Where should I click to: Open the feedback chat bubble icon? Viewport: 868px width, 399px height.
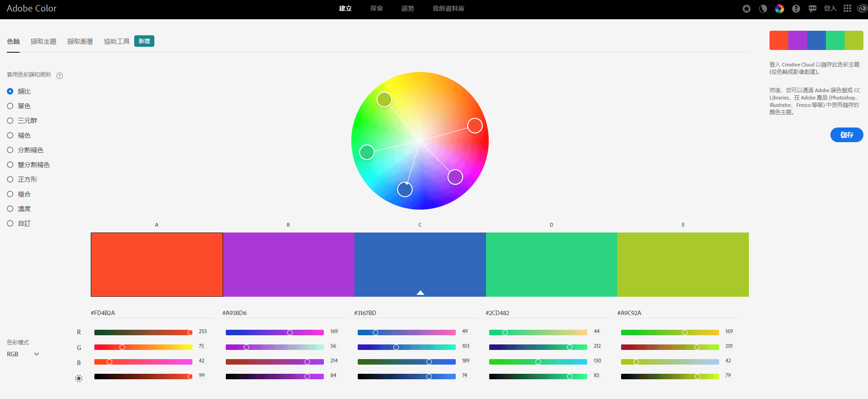pos(813,9)
